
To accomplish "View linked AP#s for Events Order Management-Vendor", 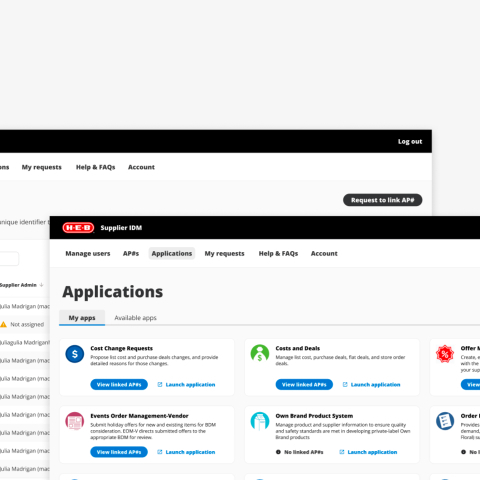I will [x=119, y=452].
